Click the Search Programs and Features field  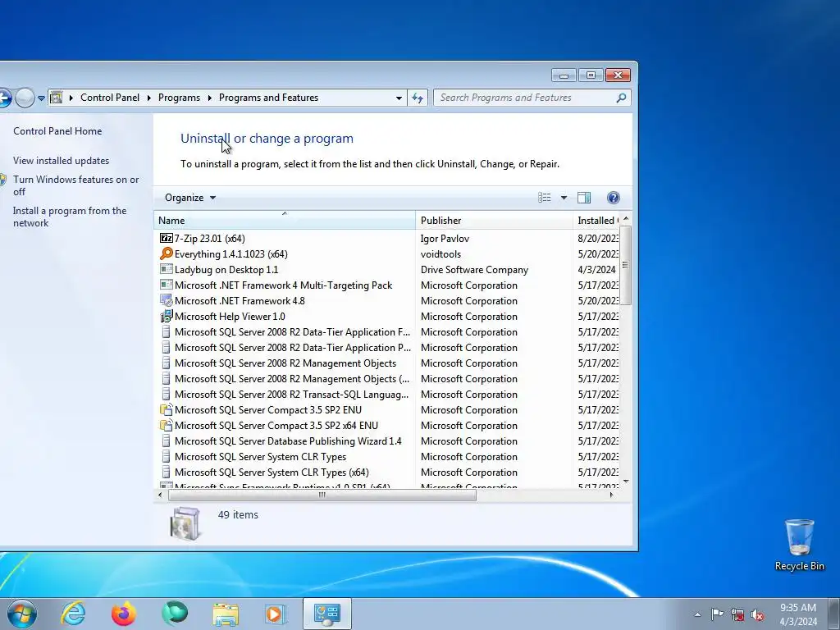point(527,98)
